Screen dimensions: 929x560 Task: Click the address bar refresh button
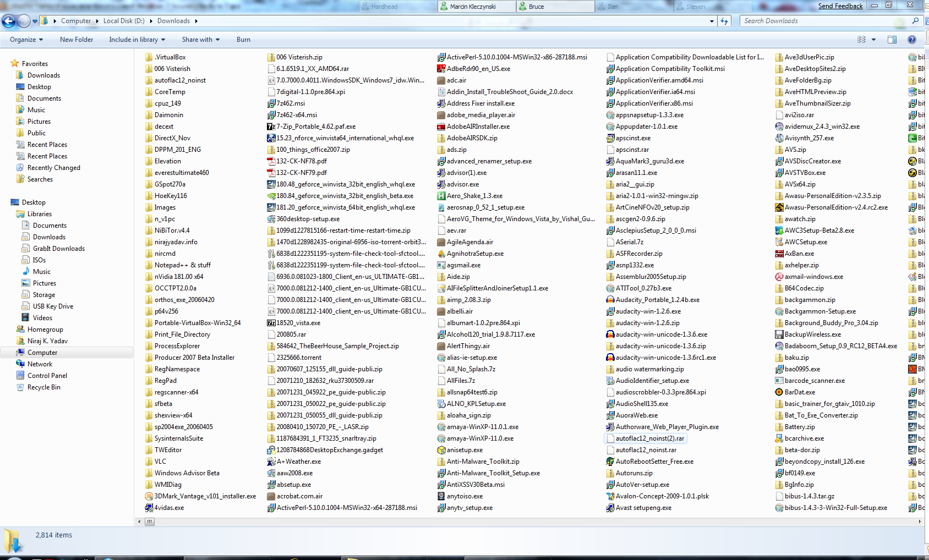[x=724, y=21]
